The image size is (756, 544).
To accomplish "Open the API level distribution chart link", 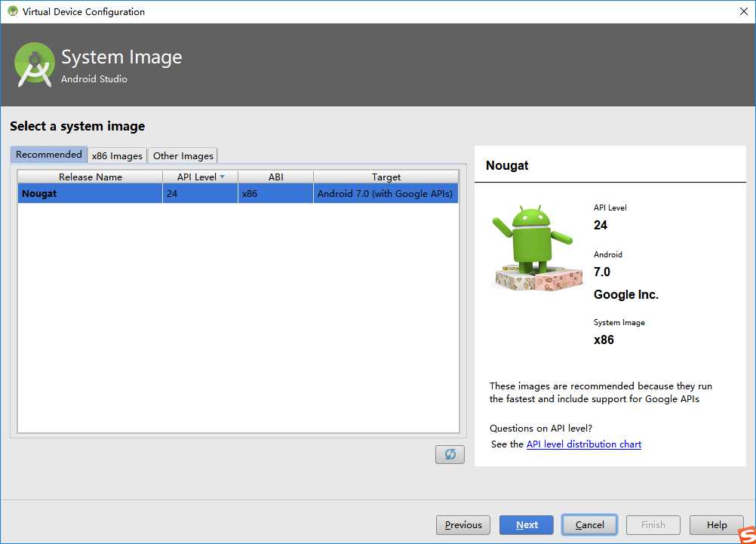I will 584,444.
